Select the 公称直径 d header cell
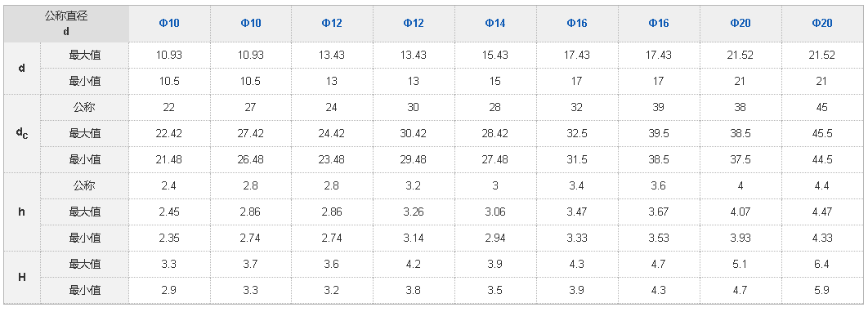 [x=66, y=24]
